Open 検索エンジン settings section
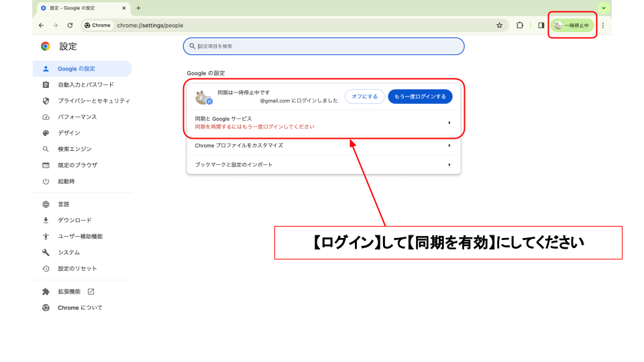The height and width of the screenshot is (362, 644). coord(74,149)
